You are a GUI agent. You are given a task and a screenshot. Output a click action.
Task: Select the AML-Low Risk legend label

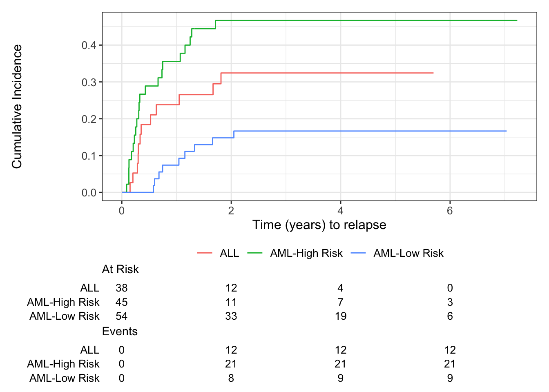click(x=408, y=253)
